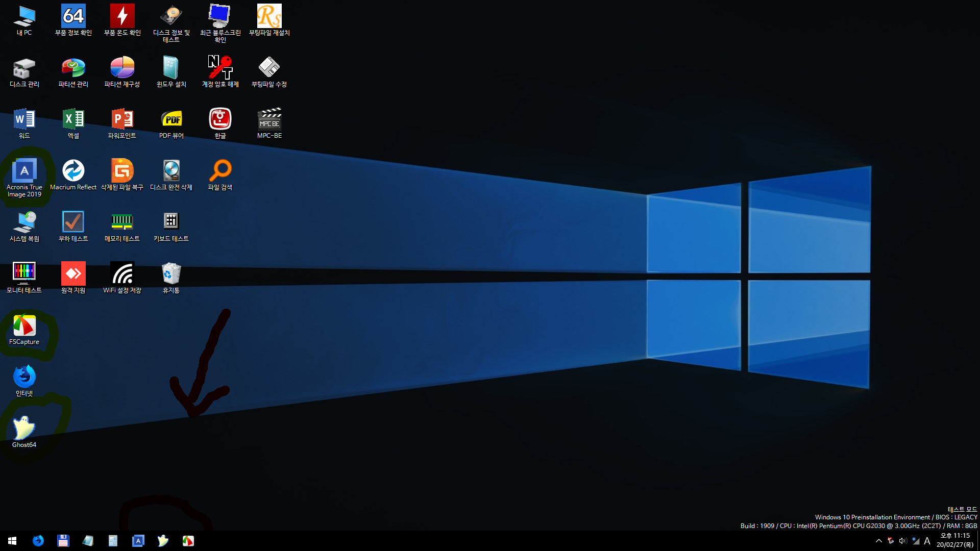Launch FSCapture desktop shortcut
The width and height of the screenshot is (980, 551).
coord(24,330)
